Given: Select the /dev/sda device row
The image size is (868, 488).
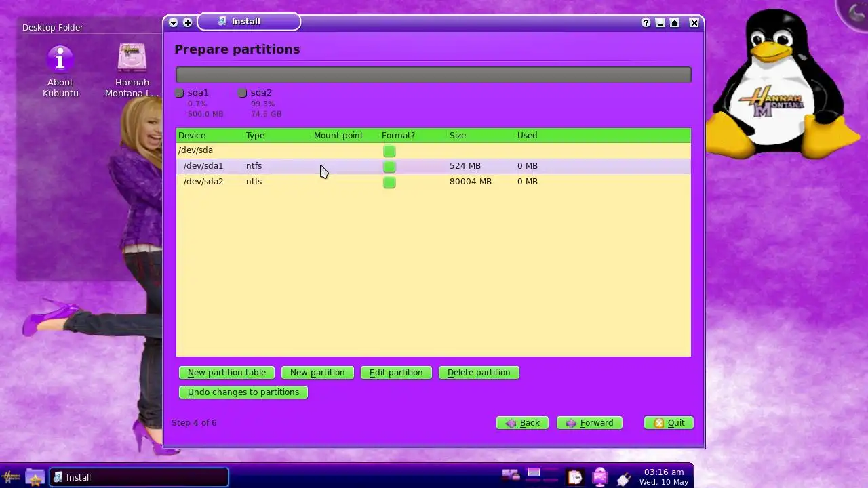Looking at the screenshot, I should 433,150.
